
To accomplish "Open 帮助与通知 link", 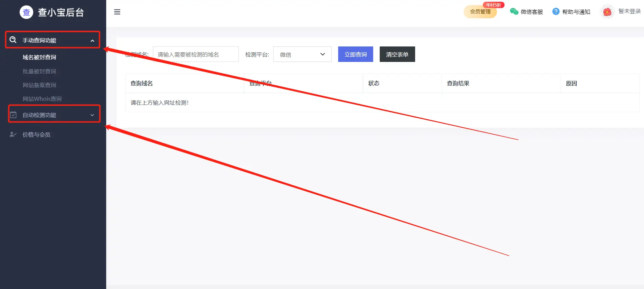I will coord(576,12).
